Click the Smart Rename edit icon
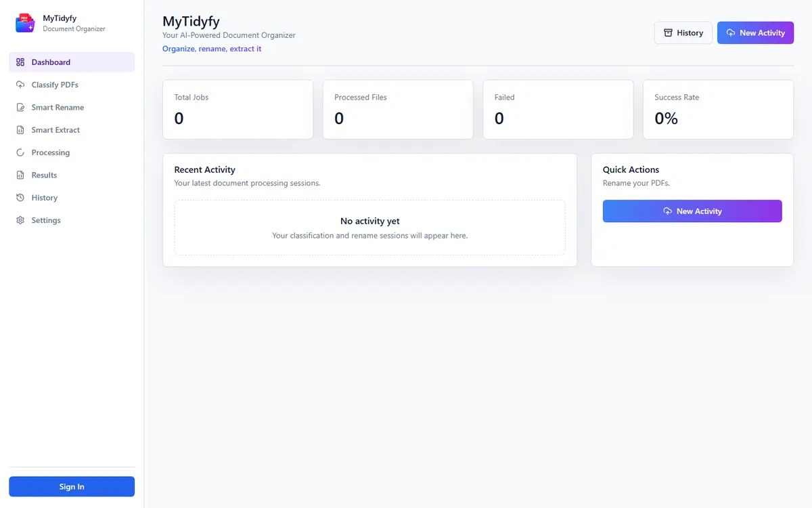The height and width of the screenshot is (508, 812). click(x=20, y=108)
